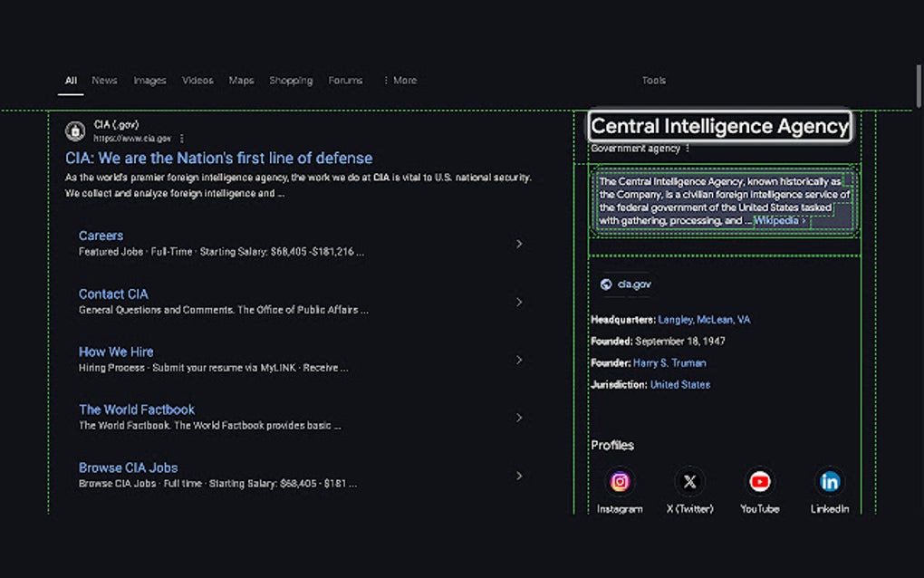
Task: Click the LinkedIn profile icon
Action: pyautogui.click(x=829, y=481)
